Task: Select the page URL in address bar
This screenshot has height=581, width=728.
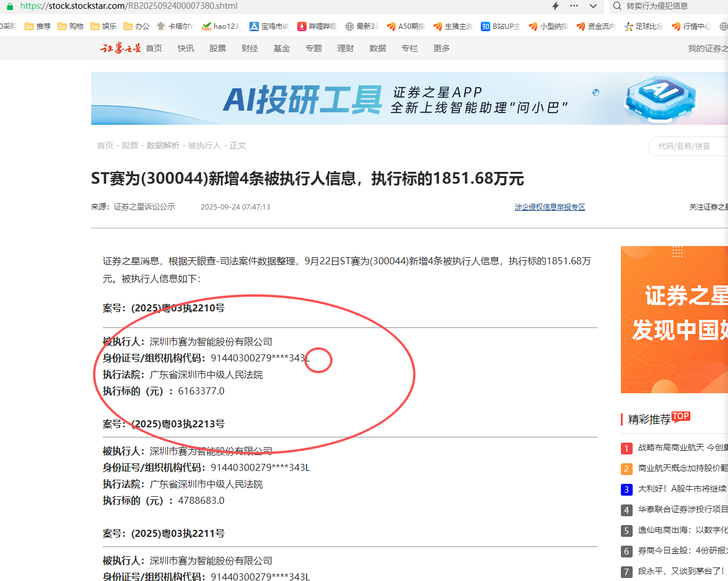Action: click(x=129, y=6)
